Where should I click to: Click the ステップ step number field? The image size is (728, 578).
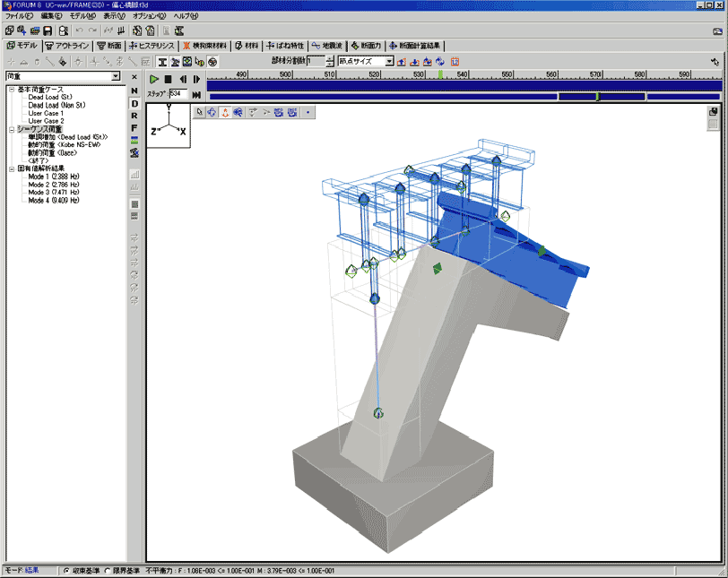point(177,93)
